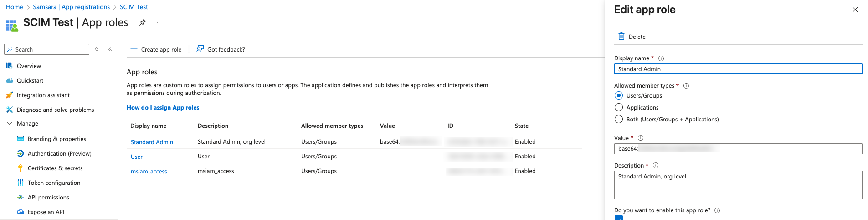Select the Users/Groups radio button

pos(619,96)
